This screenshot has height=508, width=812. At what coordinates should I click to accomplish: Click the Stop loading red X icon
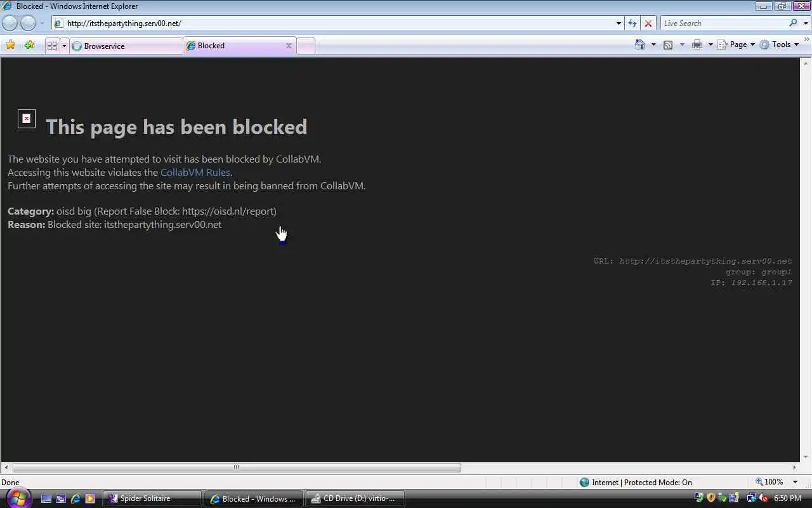(x=648, y=23)
